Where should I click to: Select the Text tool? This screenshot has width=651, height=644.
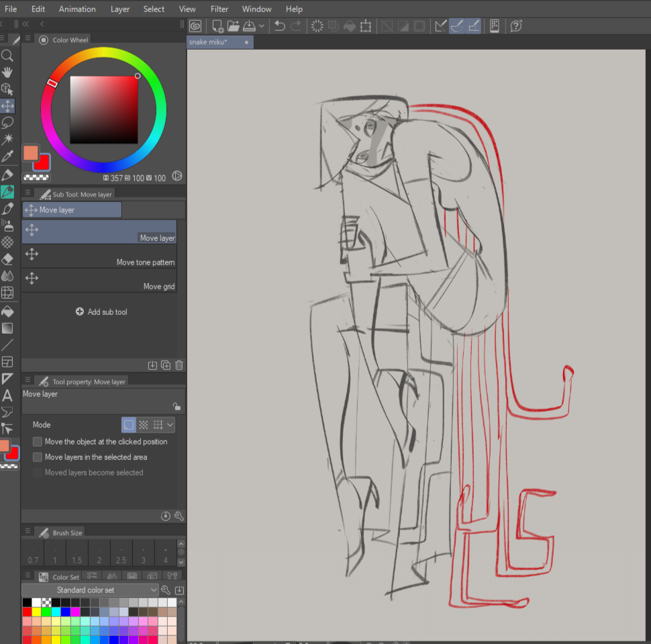tap(7, 396)
